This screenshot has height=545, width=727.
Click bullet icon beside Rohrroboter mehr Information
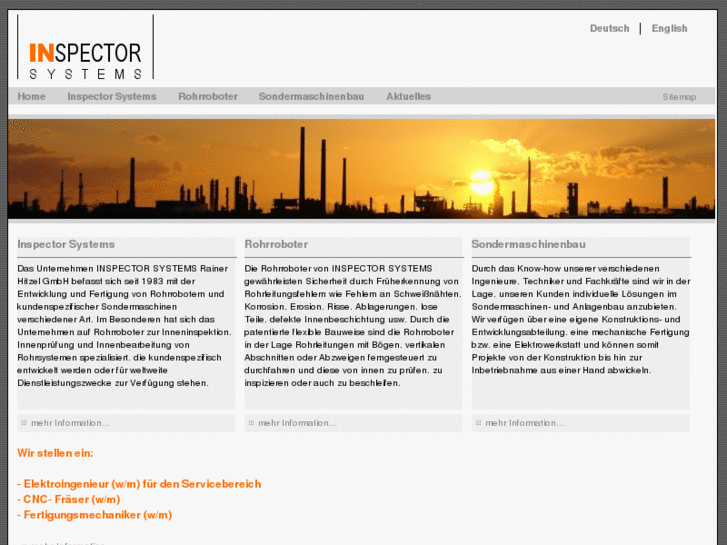point(251,423)
